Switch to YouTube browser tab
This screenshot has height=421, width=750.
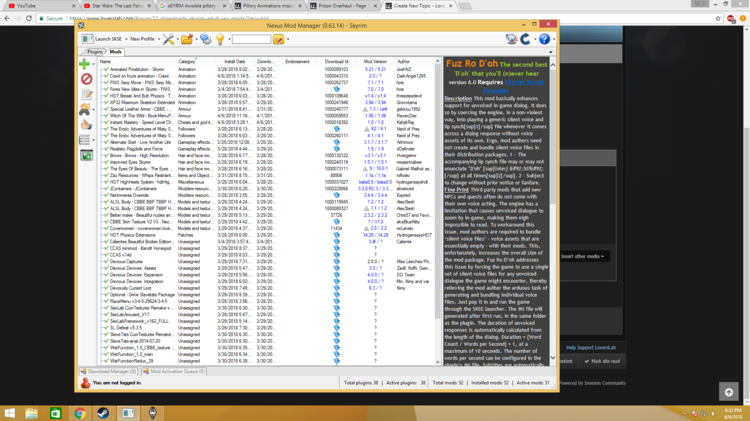[41, 6]
